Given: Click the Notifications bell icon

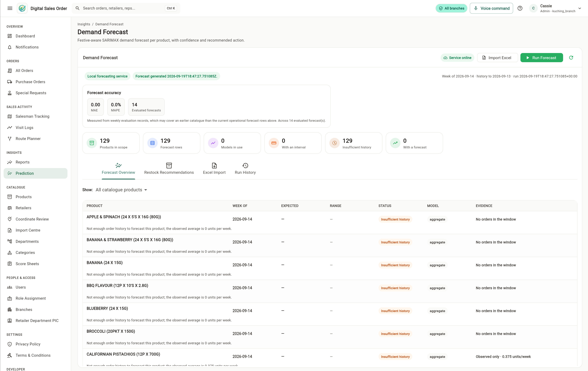Looking at the screenshot, I should pyautogui.click(x=10, y=47).
